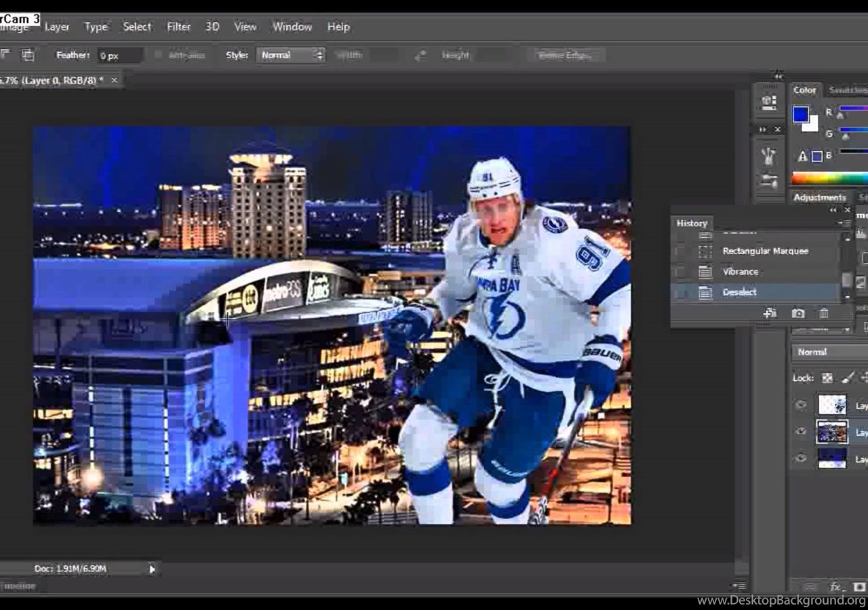Switch to the Swatches tab
The width and height of the screenshot is (868, 610).
click(847, 90)
